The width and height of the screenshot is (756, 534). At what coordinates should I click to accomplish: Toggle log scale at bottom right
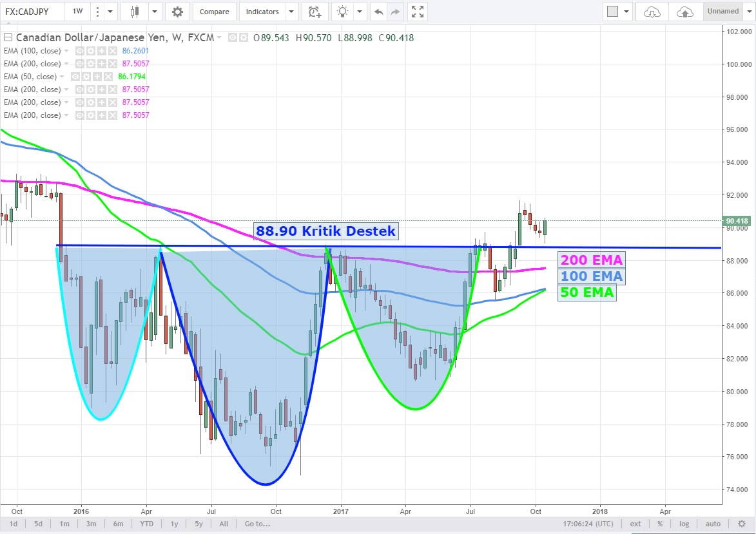[x=684, y=524]
